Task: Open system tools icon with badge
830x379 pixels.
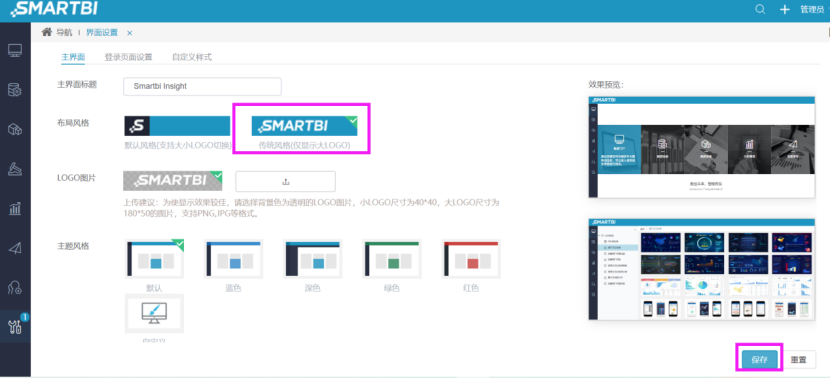Action: [x=15, y=327]
